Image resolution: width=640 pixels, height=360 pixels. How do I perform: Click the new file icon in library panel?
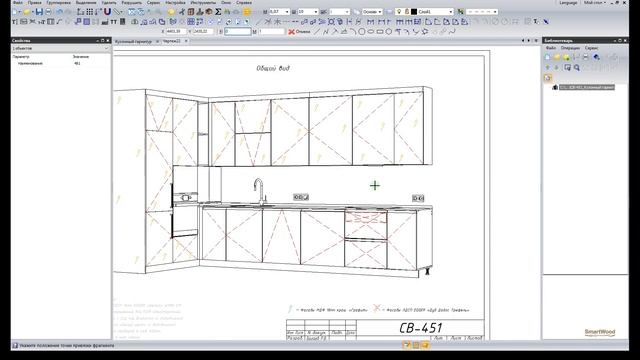(x=547, y=57)
